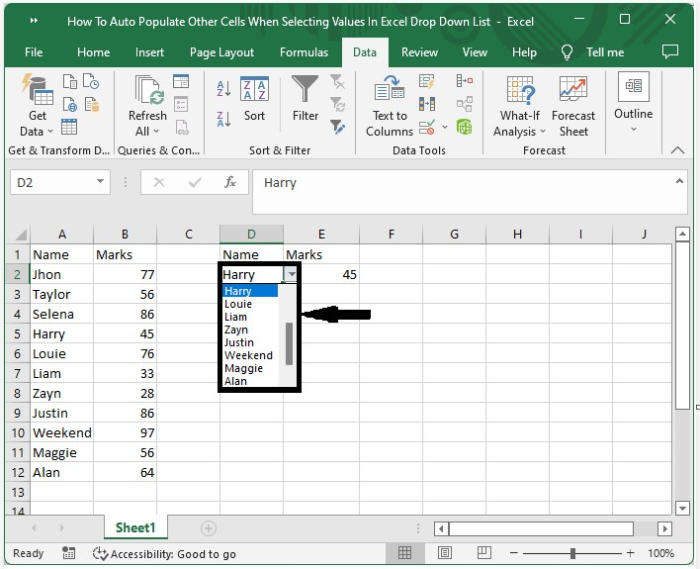Select Maggie from the dropdown list

click(x=250, y=368)
